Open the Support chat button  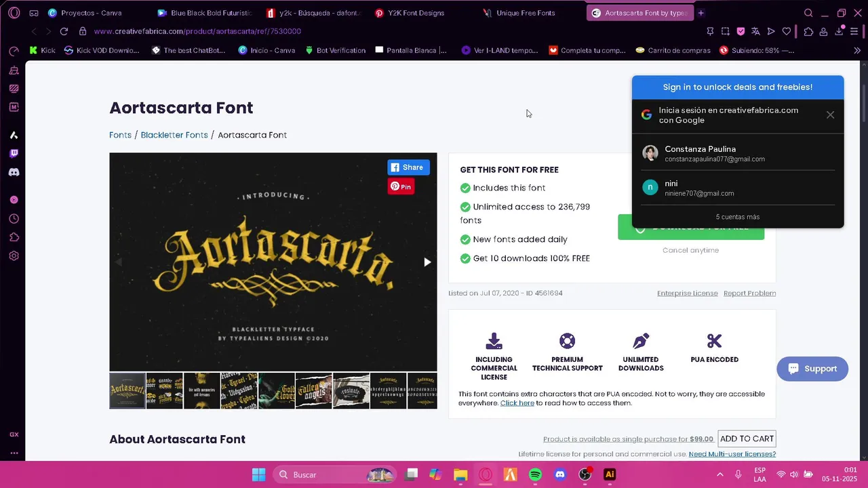[812, 369]
